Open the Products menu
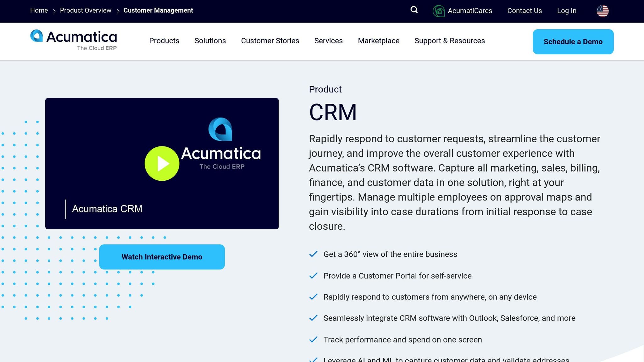 click(164, 41)
